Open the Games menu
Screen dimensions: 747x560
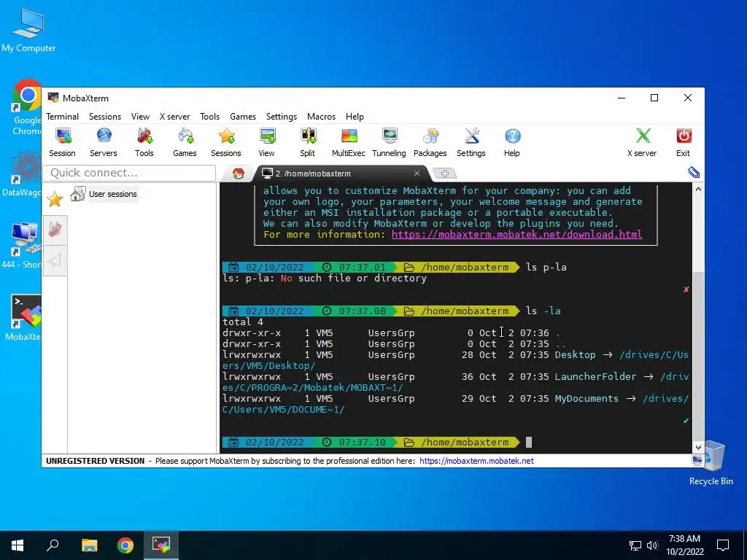(243, 117)
